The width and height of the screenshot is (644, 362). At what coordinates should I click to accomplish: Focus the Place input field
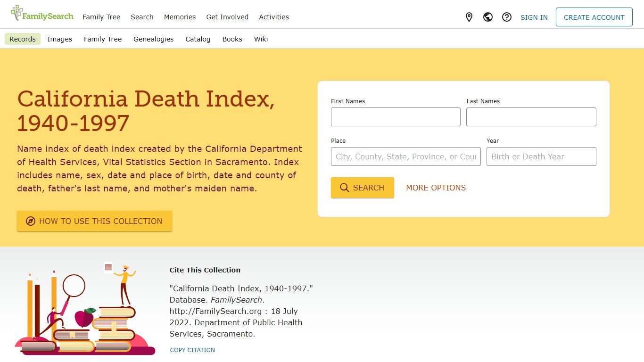[x=406, y=156]
